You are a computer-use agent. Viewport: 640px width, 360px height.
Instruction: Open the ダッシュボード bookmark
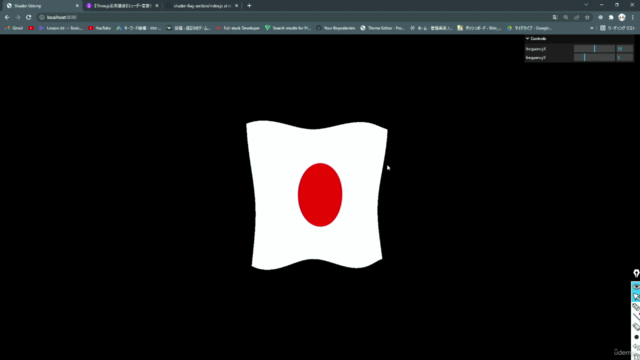[x=479, y=28]
